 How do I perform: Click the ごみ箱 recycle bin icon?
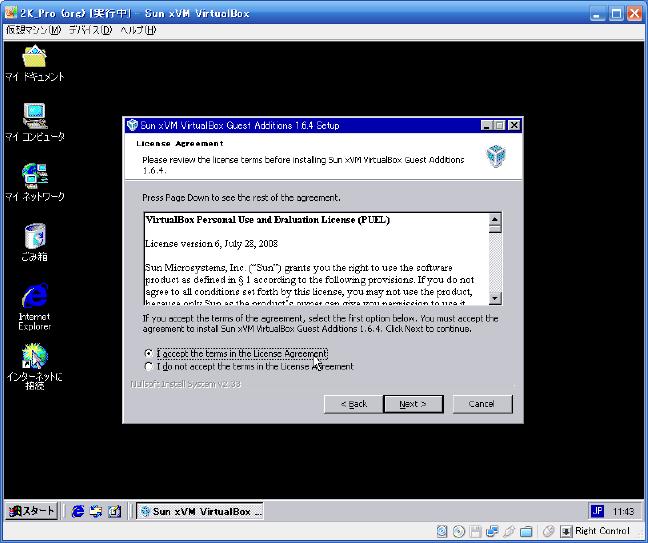point(35,243)
